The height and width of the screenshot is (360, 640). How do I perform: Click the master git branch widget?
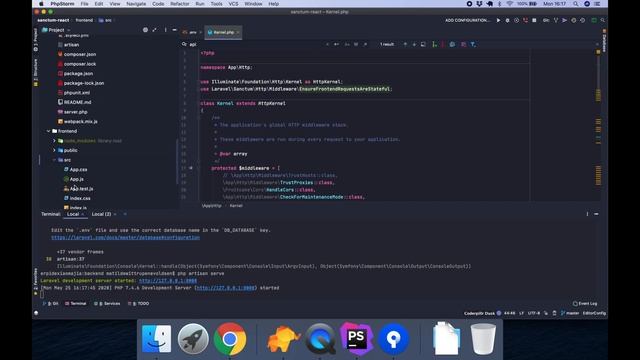tap(570, 313)
